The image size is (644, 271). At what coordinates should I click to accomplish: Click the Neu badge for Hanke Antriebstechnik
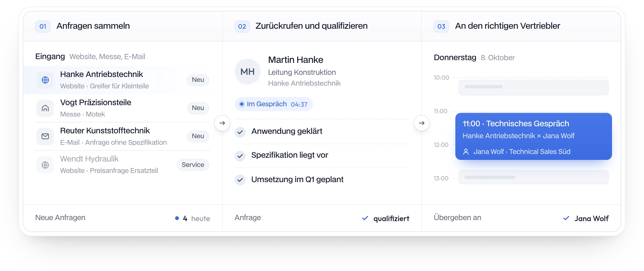198,80
